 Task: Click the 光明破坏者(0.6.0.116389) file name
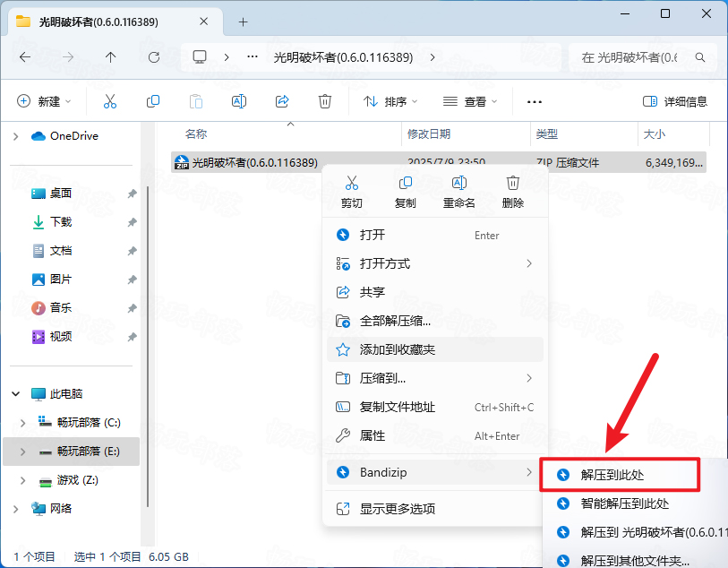(x=255, y=162)
